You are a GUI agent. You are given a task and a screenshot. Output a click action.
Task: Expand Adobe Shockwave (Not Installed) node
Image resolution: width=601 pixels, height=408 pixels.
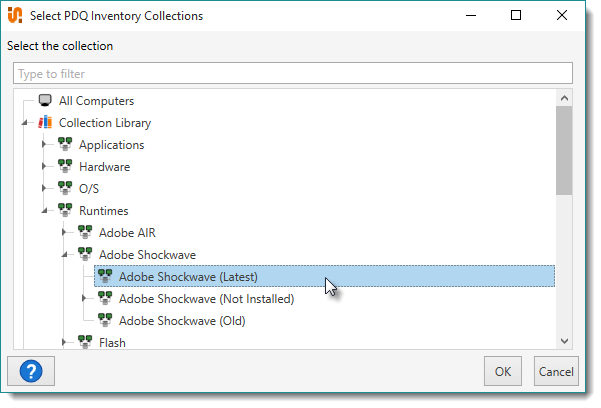[84, 299]
